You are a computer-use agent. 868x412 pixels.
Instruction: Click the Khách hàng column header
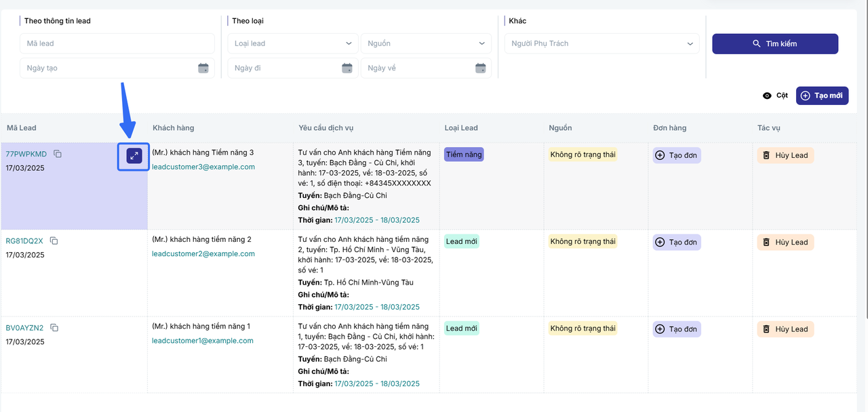pos(174,127)
